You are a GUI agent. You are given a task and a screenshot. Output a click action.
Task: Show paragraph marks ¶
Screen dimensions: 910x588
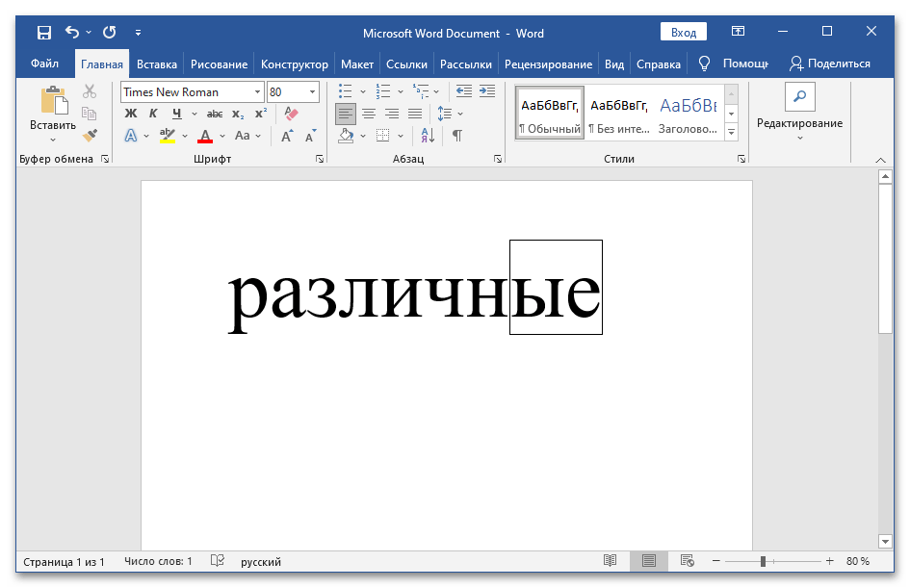coord(457,136)
